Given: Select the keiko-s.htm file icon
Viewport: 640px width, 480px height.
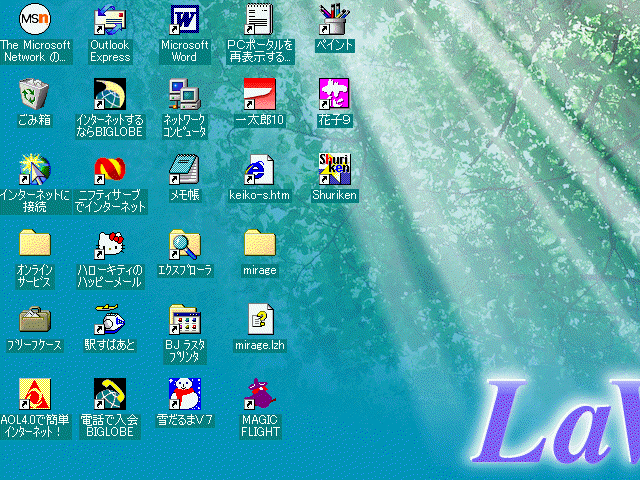Looking at the screenshot, I should 260,169.
